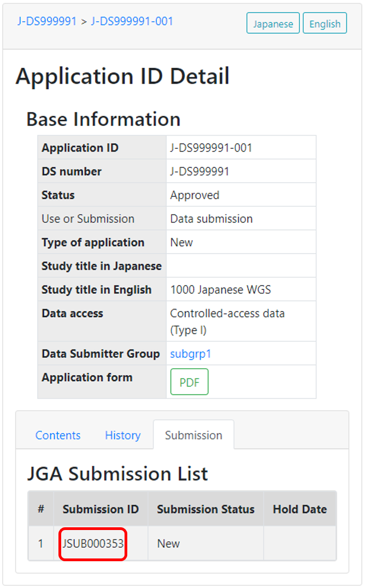Image resolution: width=366 pixels, height=588 pixels.
Task: Click the Application ID Detail heading
Action: point(122,77)
